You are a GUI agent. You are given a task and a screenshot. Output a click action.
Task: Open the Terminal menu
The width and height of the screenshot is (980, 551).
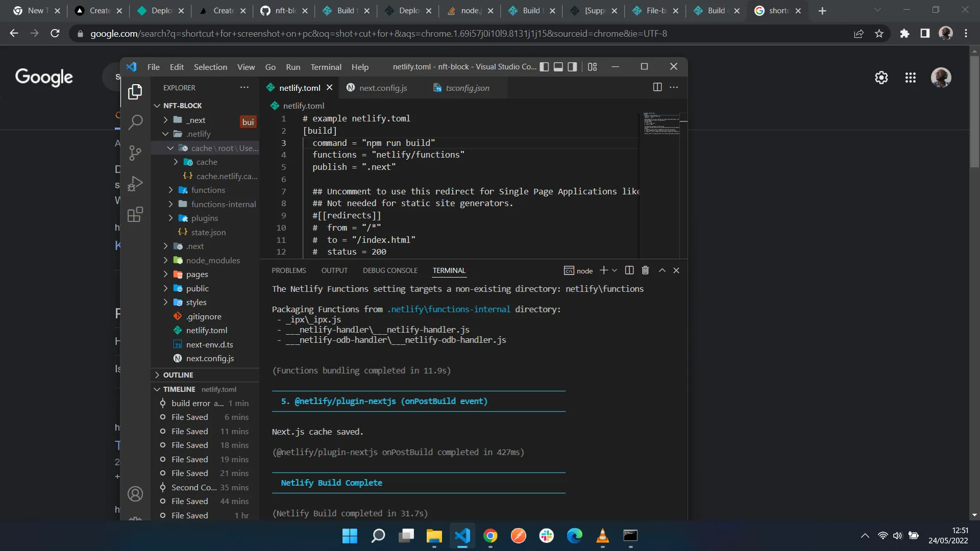pyautogui.click(x=326, y=67)
